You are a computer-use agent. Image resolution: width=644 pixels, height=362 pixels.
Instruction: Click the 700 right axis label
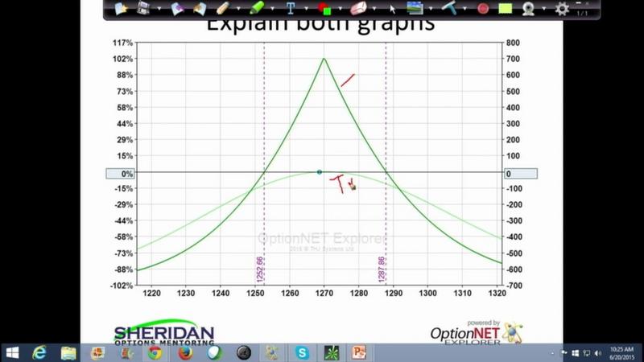click(x=513, y=59)
